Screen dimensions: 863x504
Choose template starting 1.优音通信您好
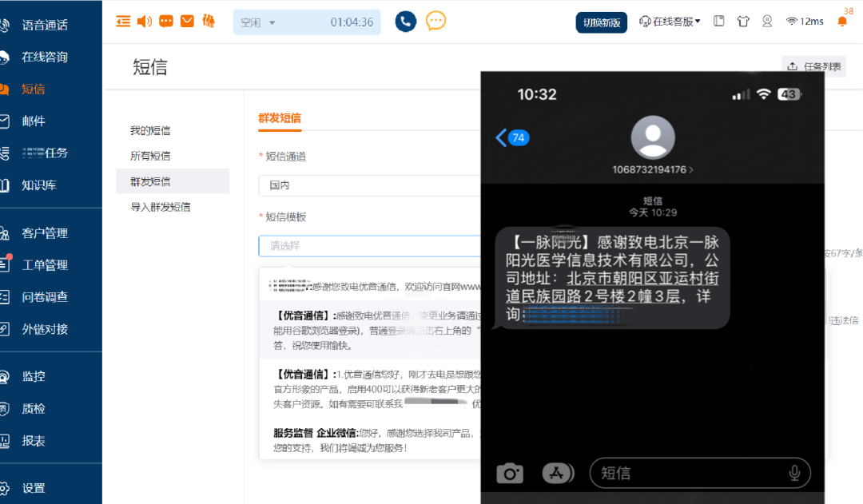370,389
